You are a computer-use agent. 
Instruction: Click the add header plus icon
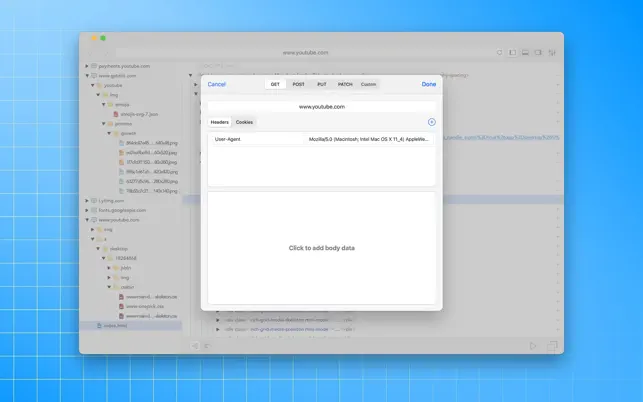coord(431,122)
